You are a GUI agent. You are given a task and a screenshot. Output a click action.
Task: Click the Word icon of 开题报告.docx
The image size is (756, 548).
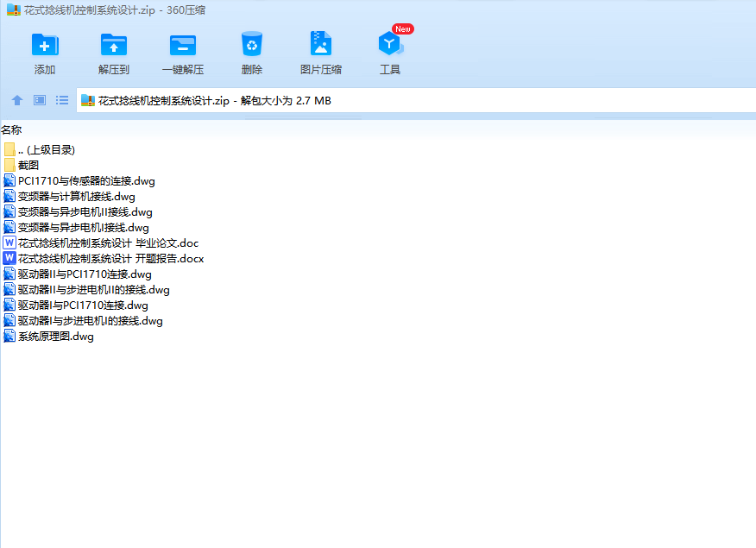9,258
